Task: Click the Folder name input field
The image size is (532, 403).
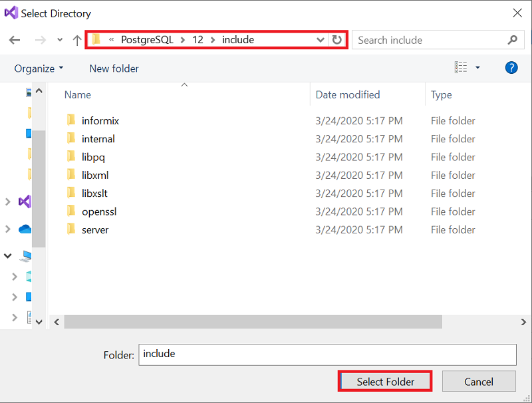Action: coord(327,354)
